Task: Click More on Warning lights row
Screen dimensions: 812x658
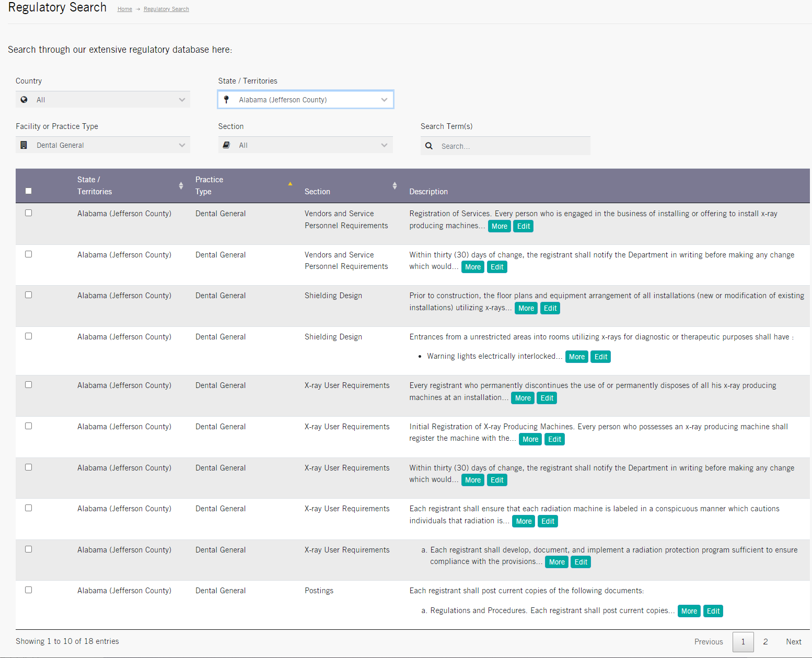Action: [577, 357]
